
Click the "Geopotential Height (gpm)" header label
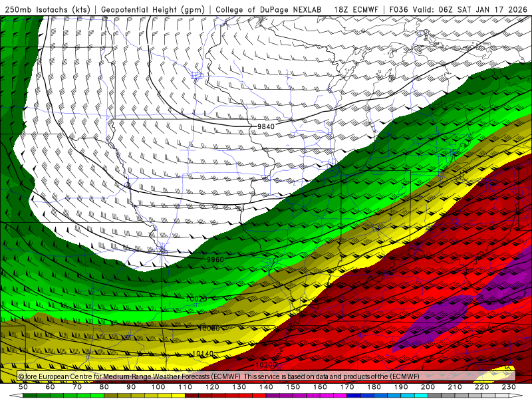tap(153, 9)
